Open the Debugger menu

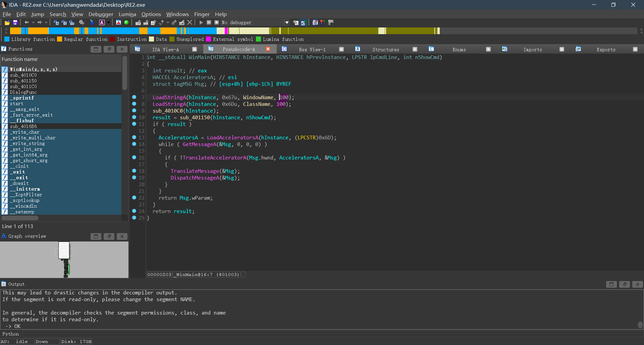point(101,14)
